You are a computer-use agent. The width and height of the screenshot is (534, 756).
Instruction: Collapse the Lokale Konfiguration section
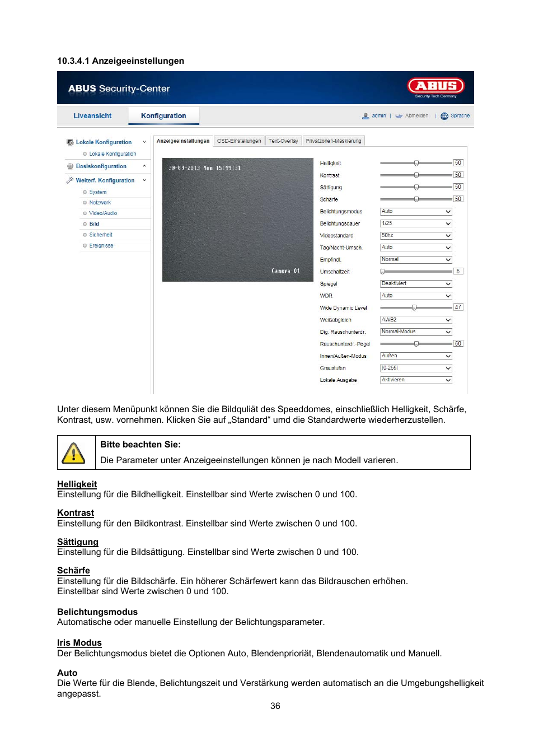[144, 142]
